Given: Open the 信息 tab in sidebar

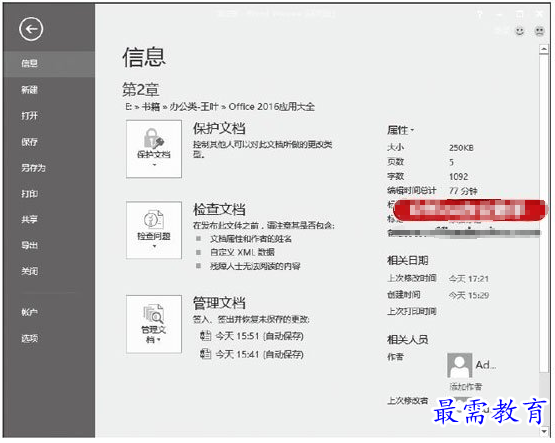Looking at the screenshot, I should [49, 64].
